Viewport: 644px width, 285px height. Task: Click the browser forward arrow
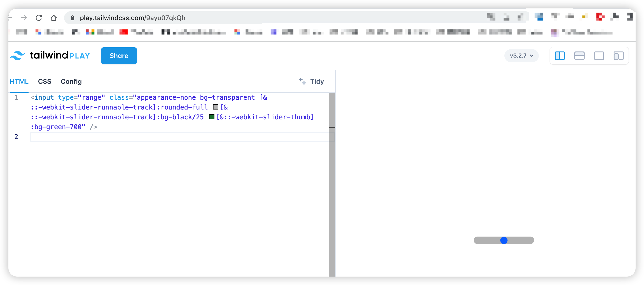point(24,18)
